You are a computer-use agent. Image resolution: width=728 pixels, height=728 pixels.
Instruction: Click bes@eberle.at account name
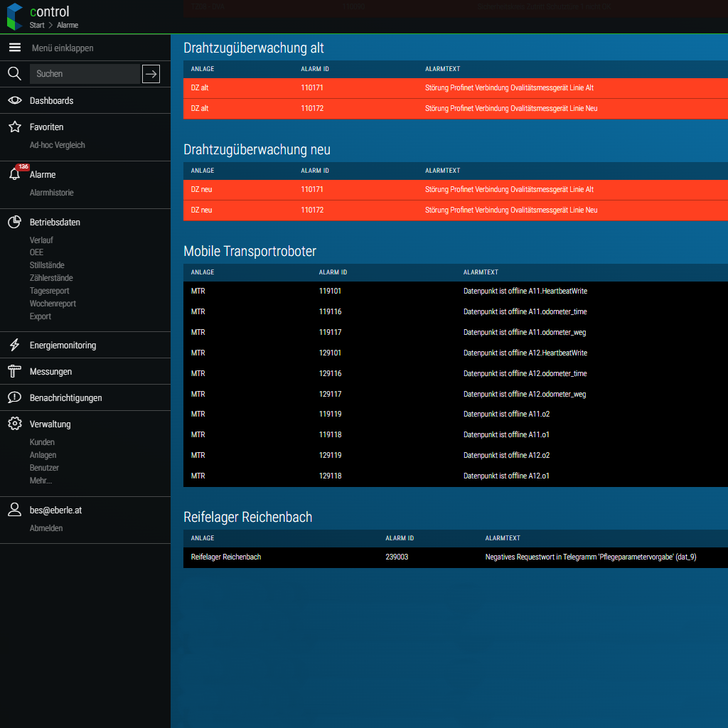tap(55, 510)
